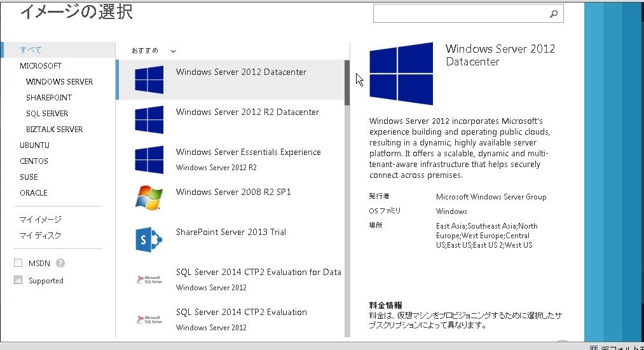
Task: Select the MICROSOFT category
Action: pyautogui.click(x=41, y=66)
